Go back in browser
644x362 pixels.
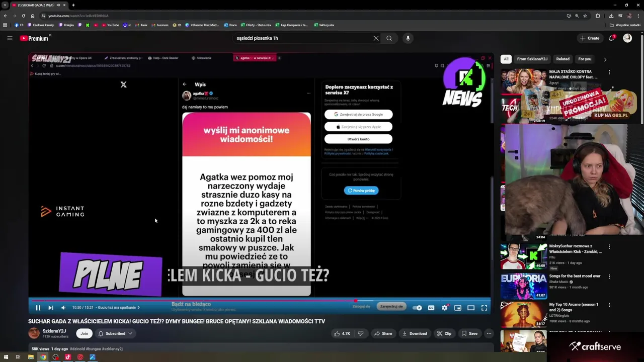click(x=6, y=16)
